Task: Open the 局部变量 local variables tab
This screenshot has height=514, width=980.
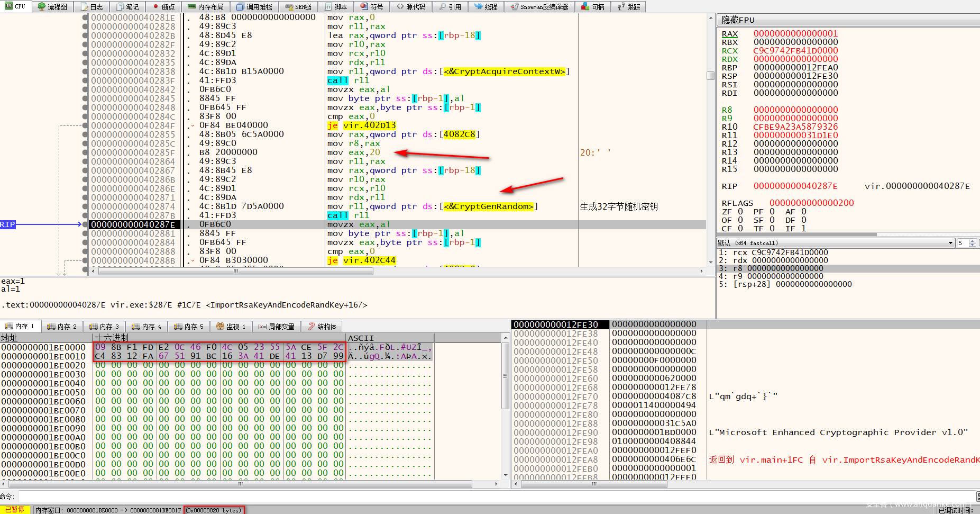Action: pos(276,327)
